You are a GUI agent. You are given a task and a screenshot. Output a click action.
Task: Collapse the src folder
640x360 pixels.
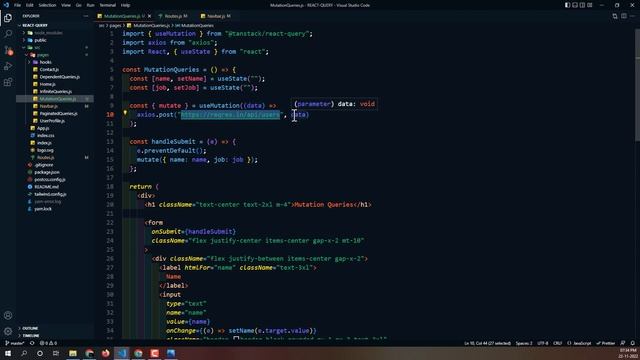point(55,47)
